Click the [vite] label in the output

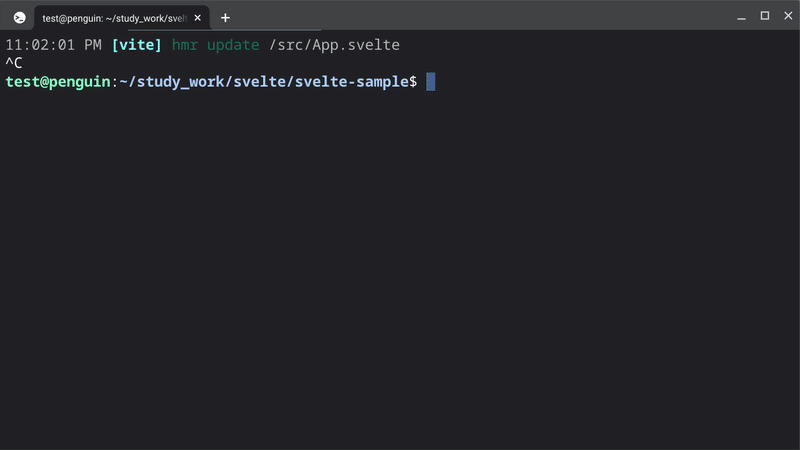point(137,45)
